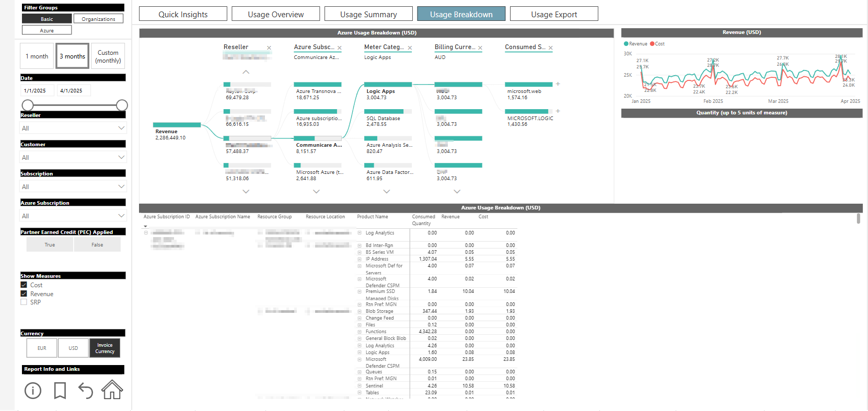
Task: Collapse the Blob Storage row
Action: point(360,311)
